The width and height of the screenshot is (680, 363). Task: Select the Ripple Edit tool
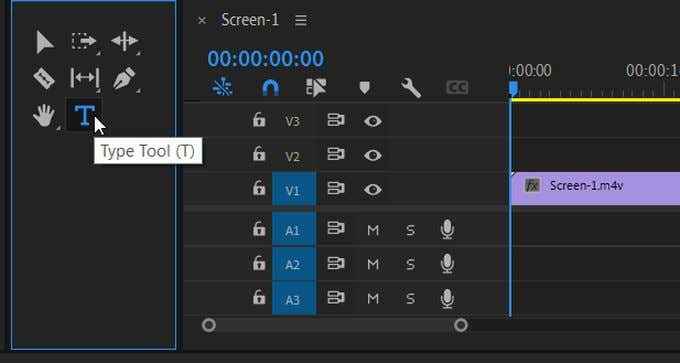(x=124, y=41)
